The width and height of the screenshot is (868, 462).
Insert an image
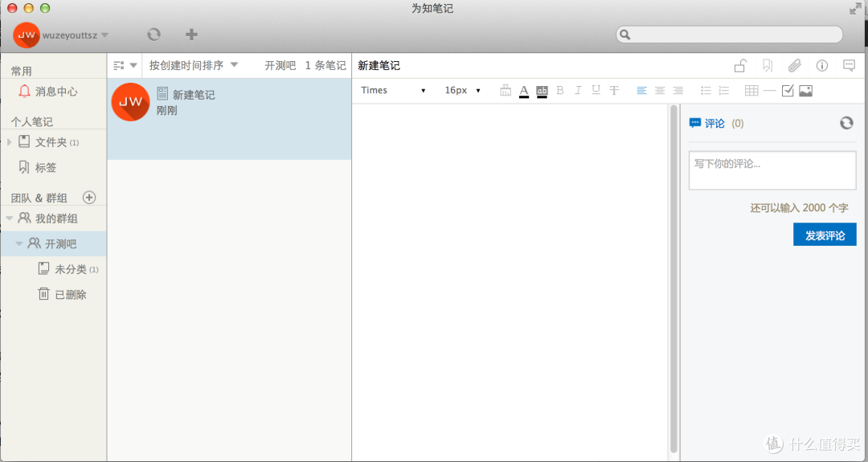coord(805,91)
